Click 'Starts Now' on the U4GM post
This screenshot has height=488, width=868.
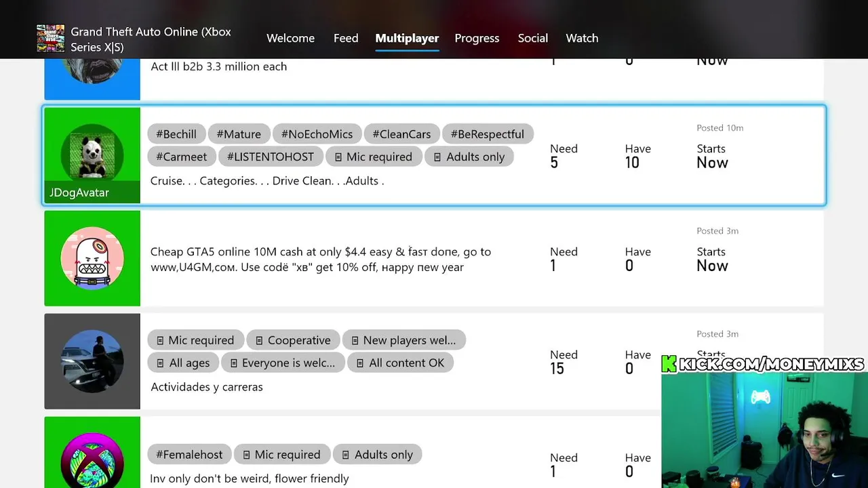tap(712, 259)
